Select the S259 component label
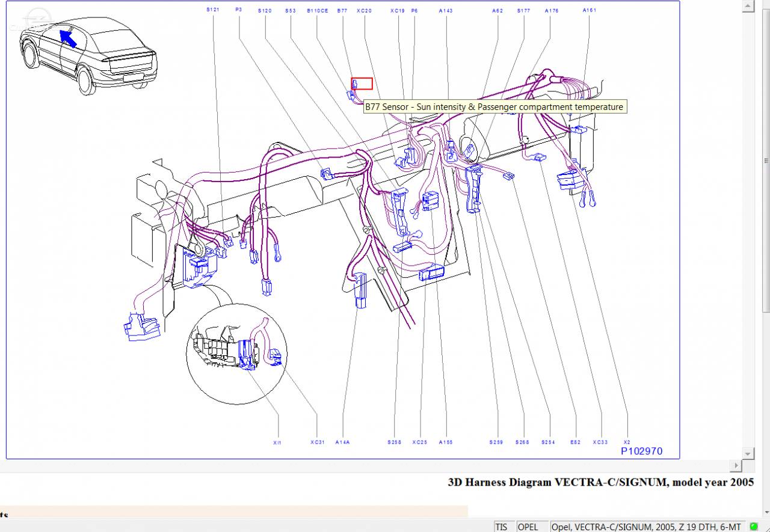 pyautogui.click(x=496, y=442)
